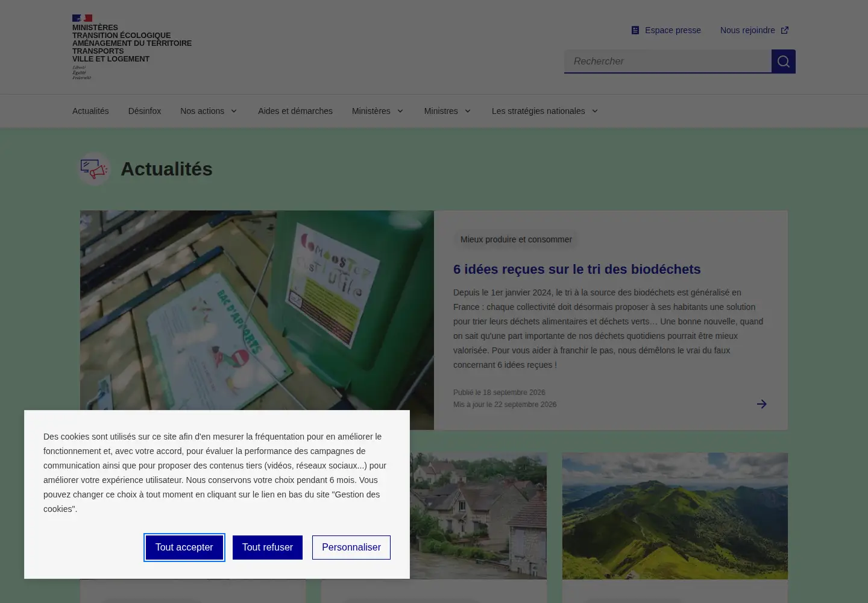Open the Aides et démarches navigation item
868x603 pixels.
295,111
